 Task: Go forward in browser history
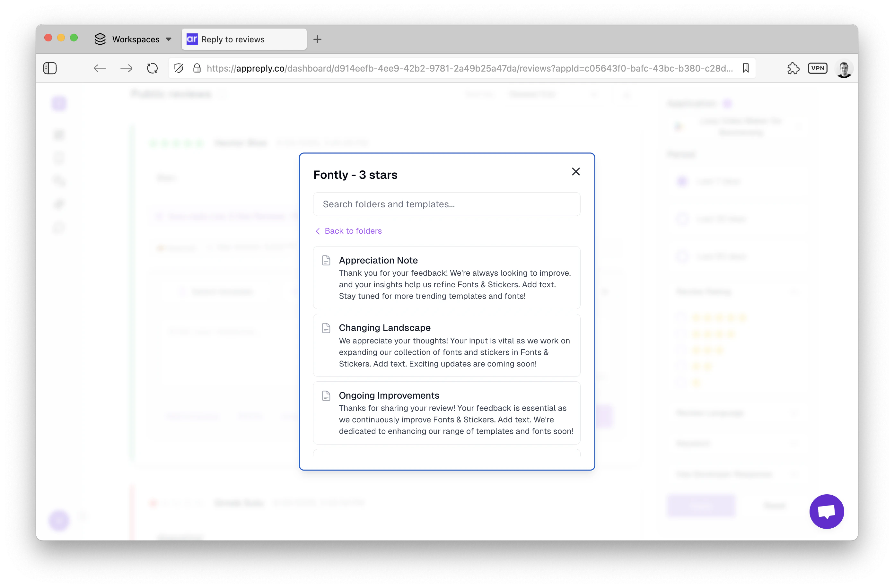click(x=126, y=68)
